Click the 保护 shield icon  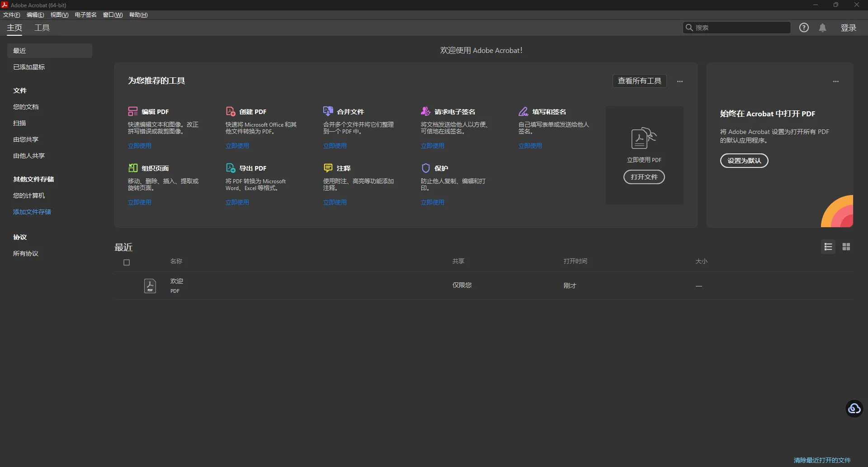point(425,168)
